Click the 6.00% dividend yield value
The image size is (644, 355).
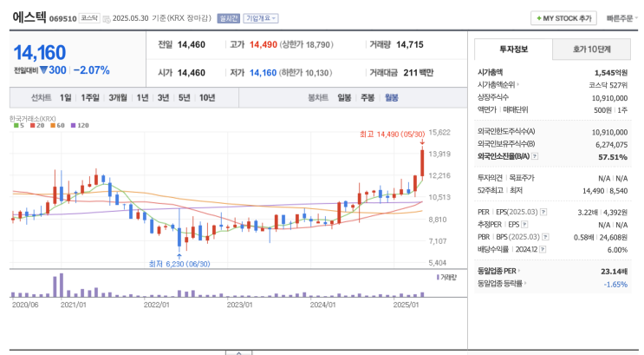[x=617, y=250]
